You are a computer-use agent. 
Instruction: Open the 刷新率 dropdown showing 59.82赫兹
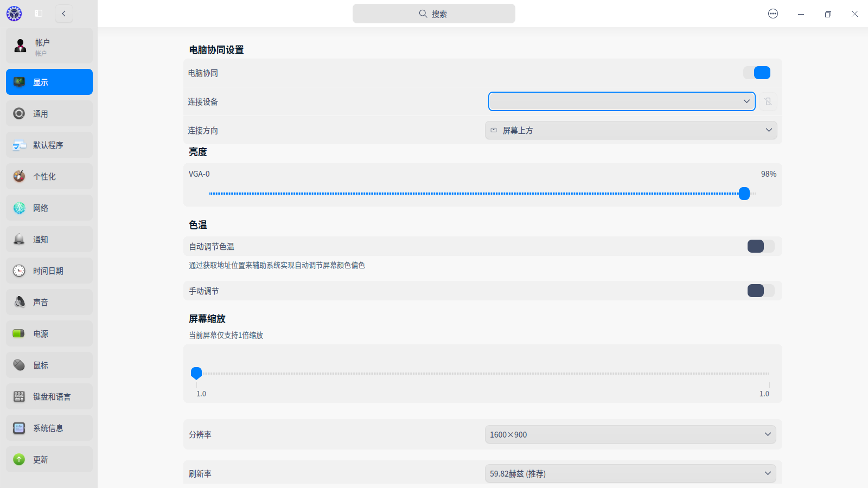click(630, 473)
